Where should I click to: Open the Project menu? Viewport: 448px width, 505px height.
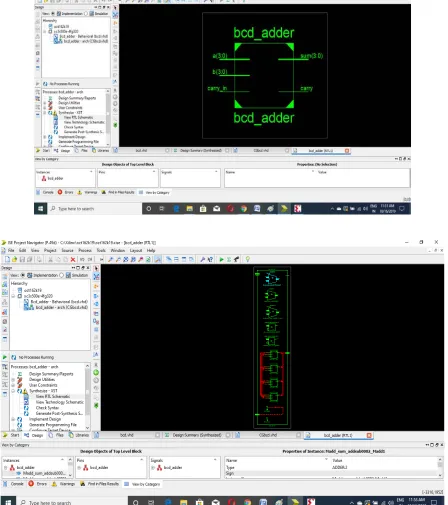50,250
